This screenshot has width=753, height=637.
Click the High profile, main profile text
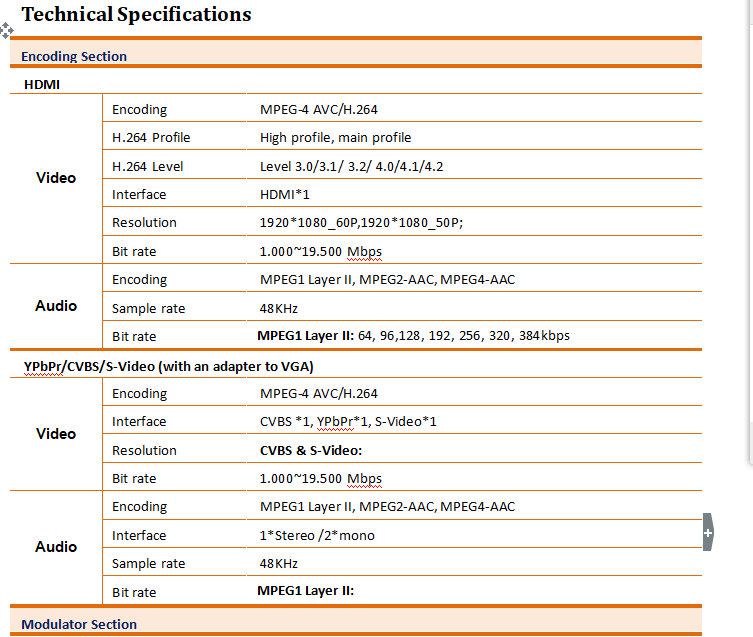tap(335, 138)
